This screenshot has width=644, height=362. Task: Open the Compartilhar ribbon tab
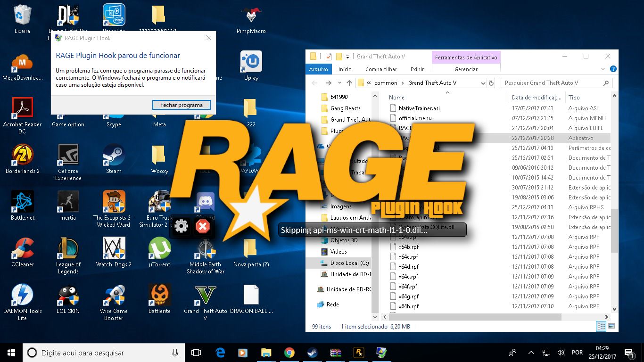tap(381, 69)
